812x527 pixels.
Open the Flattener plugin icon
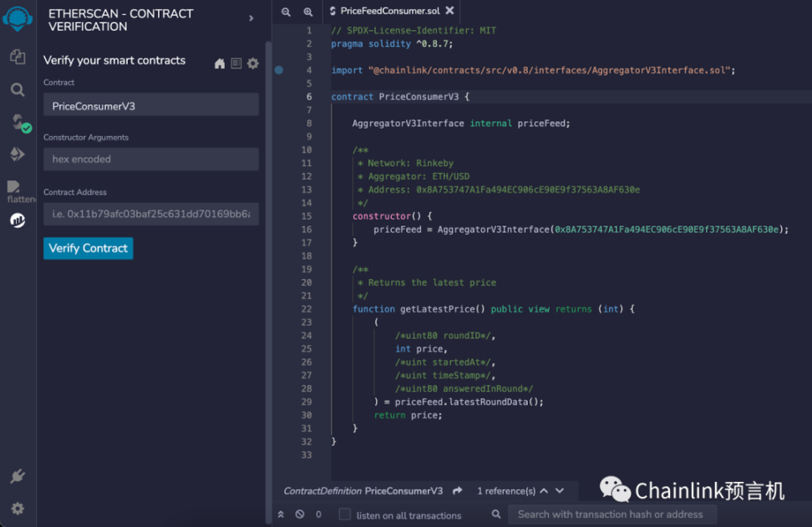[x=18, y=191]
